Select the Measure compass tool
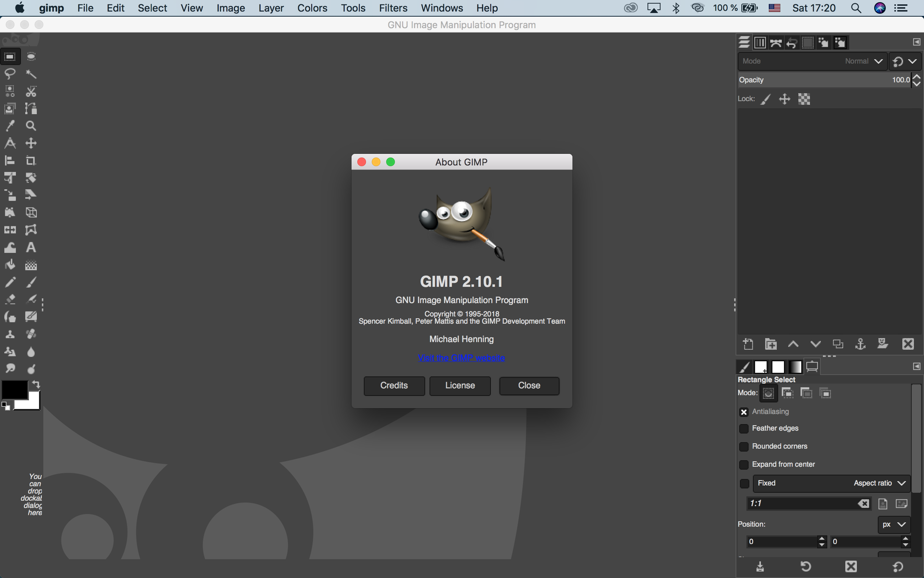Image resolution: width=924 pixels, height=578 pixels. pyautogui.click(x=10, y=143)
